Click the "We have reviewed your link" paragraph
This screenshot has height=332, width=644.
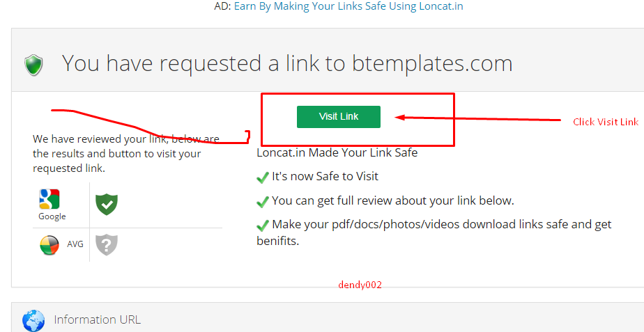[x=125, y=154]
